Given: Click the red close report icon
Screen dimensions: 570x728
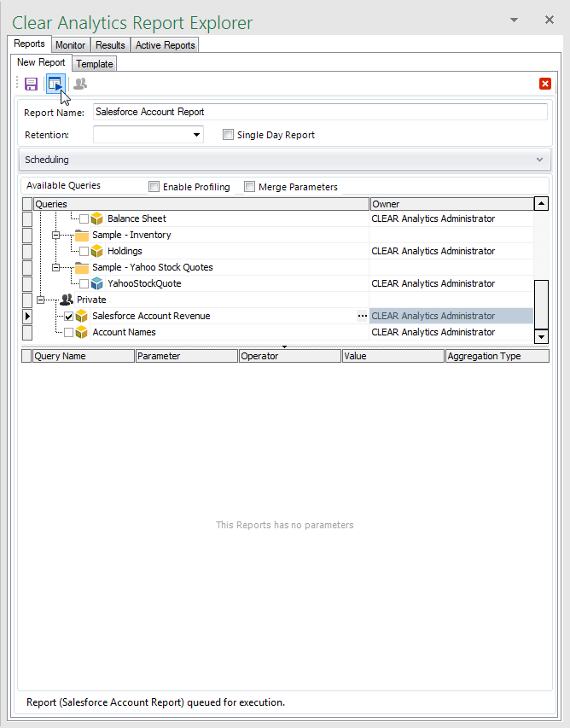Looking at the screenshot, I should (544, 84).
